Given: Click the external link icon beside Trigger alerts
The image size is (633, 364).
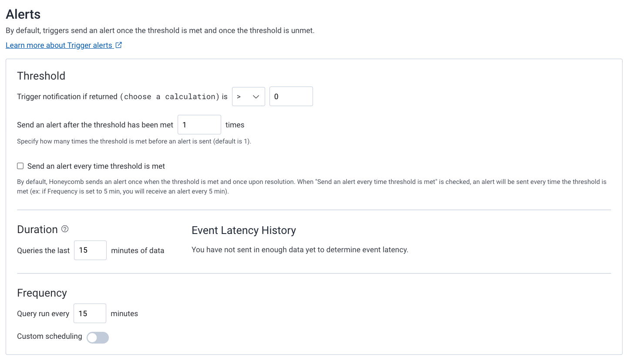Looking at the screenshot, I should 119,45.
